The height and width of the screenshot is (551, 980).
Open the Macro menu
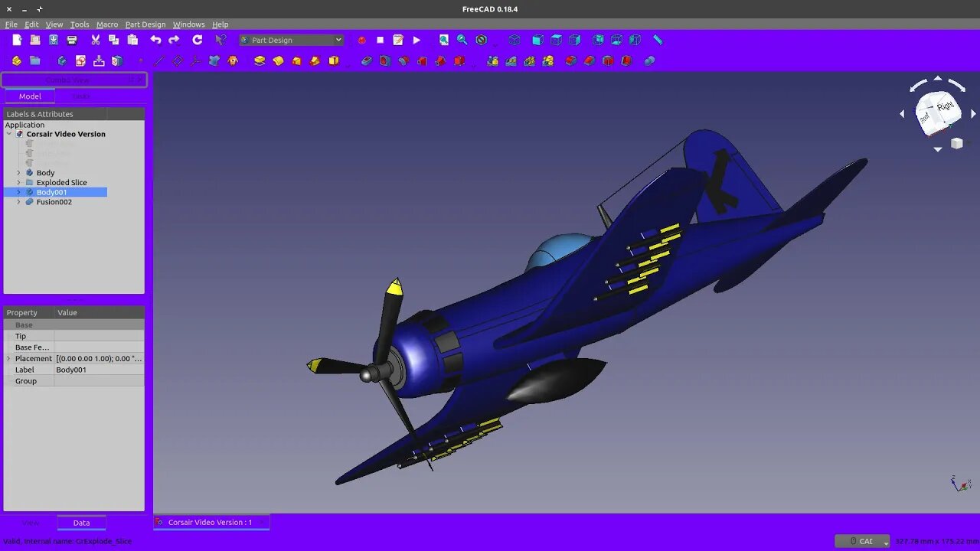(x=107, y=24)
